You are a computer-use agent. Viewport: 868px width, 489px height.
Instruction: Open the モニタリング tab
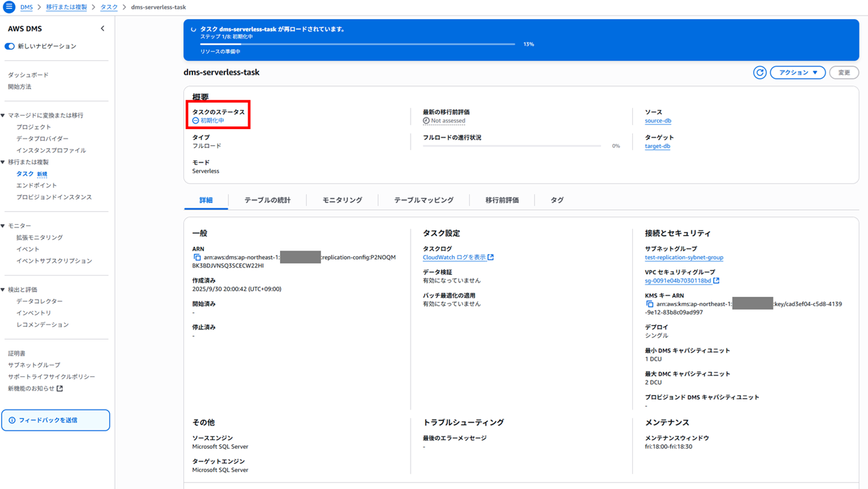(342, 200)
